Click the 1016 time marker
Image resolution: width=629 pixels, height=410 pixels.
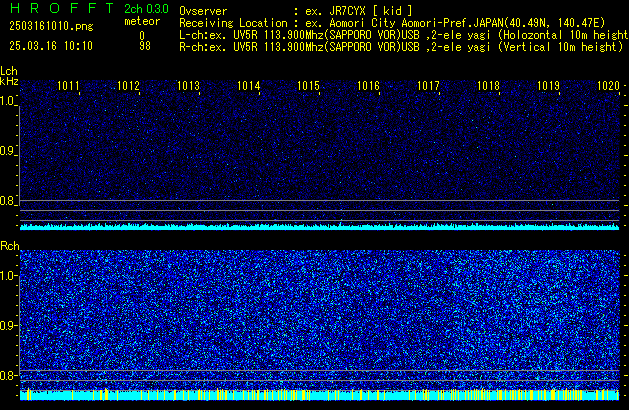pyautogui.click(x=368, y=86)
